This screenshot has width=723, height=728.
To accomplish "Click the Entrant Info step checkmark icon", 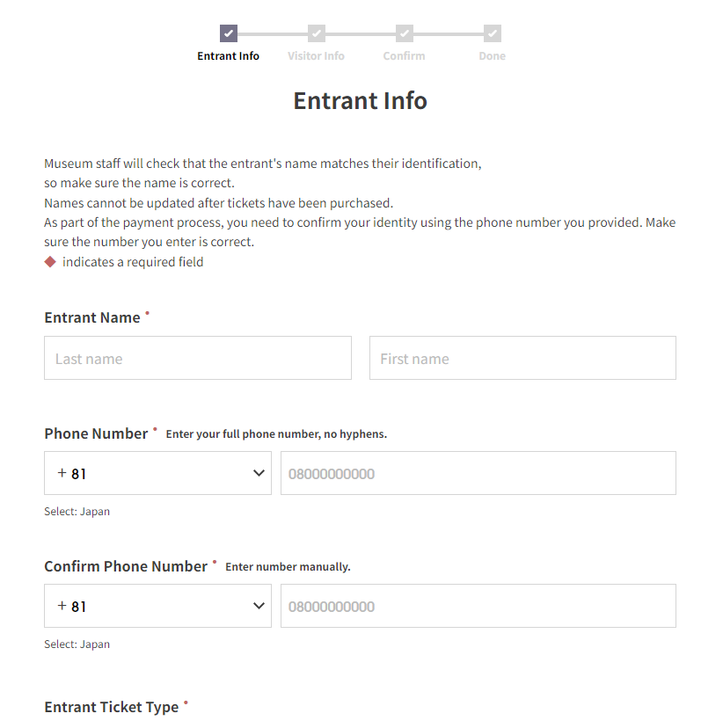I will coord(229,33).
